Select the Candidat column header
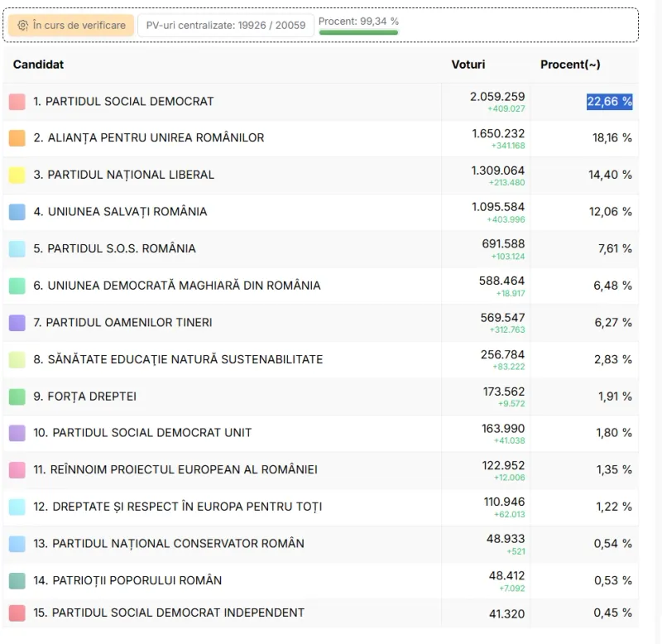Image resolution: width=662 pixels, height=644 pixels. 38,65
